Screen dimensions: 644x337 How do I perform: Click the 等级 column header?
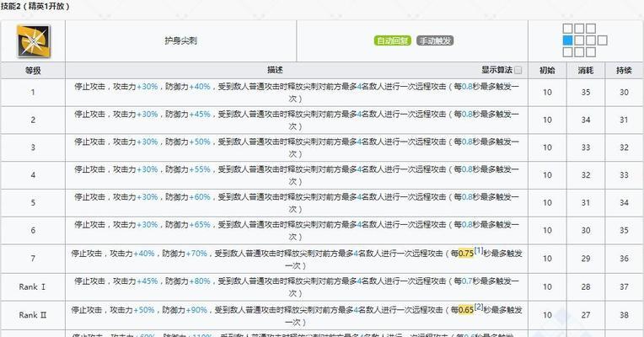point(33,70)
